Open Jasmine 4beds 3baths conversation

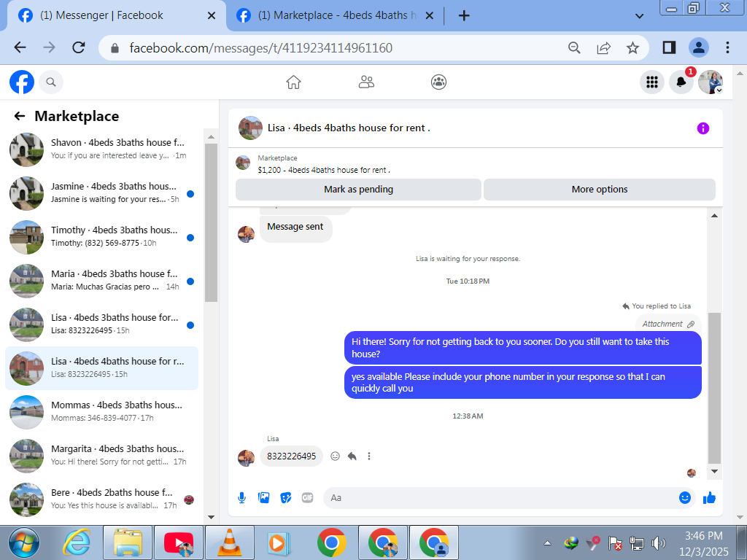click(101, 193)
